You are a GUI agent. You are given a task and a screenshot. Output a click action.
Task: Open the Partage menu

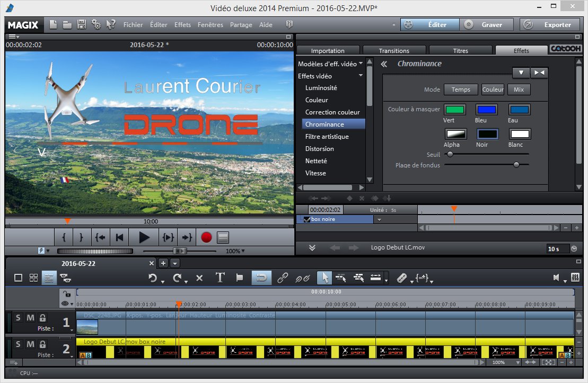[241, 25]
